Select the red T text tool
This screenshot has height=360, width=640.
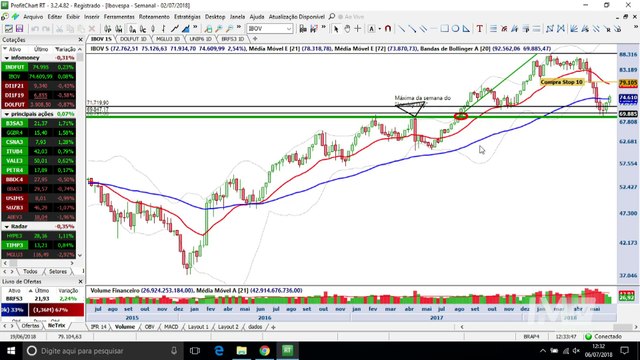[480, 29]
